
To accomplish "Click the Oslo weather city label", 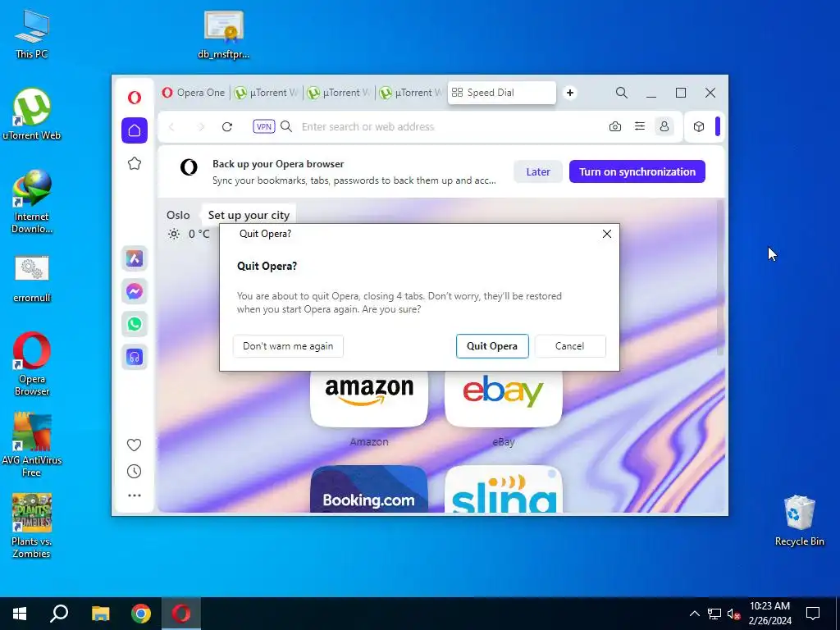I will [x=178, y=215].
